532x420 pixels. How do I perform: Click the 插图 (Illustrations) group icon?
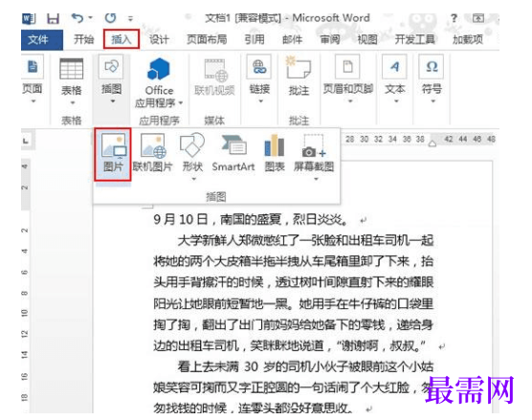112,66
